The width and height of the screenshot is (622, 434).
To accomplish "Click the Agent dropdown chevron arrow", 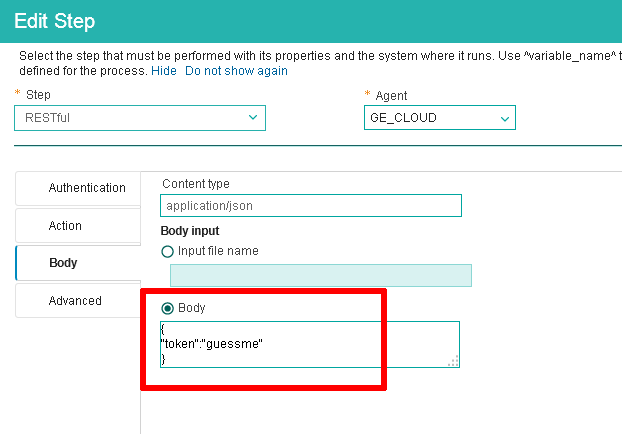I will pyautogui.click(x=503, y=119).
